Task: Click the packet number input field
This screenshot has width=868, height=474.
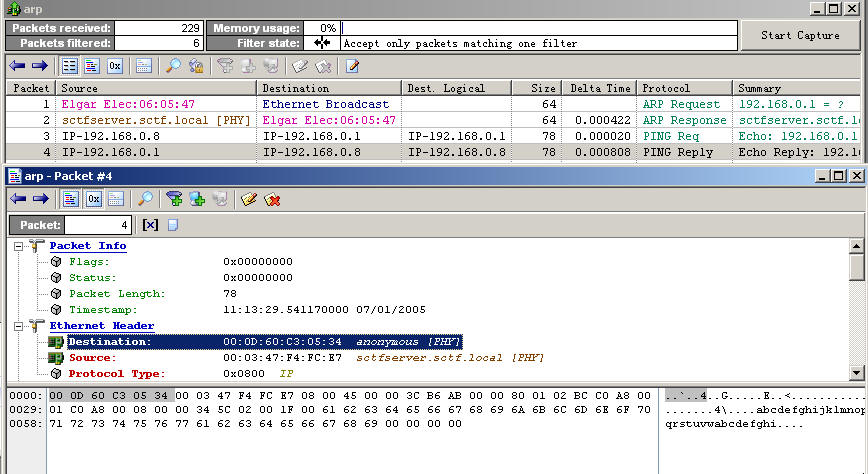Action: click(x=97, y=225)
